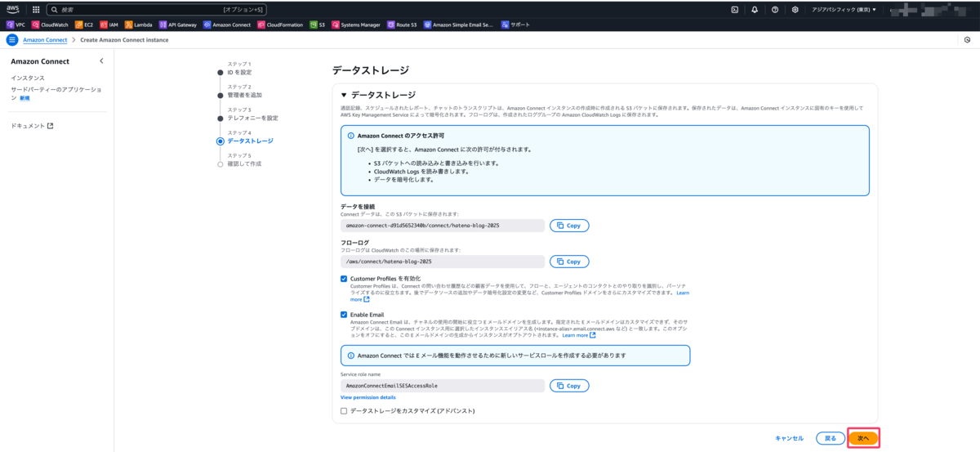Copy the S3 bucket path

point(569,226)
